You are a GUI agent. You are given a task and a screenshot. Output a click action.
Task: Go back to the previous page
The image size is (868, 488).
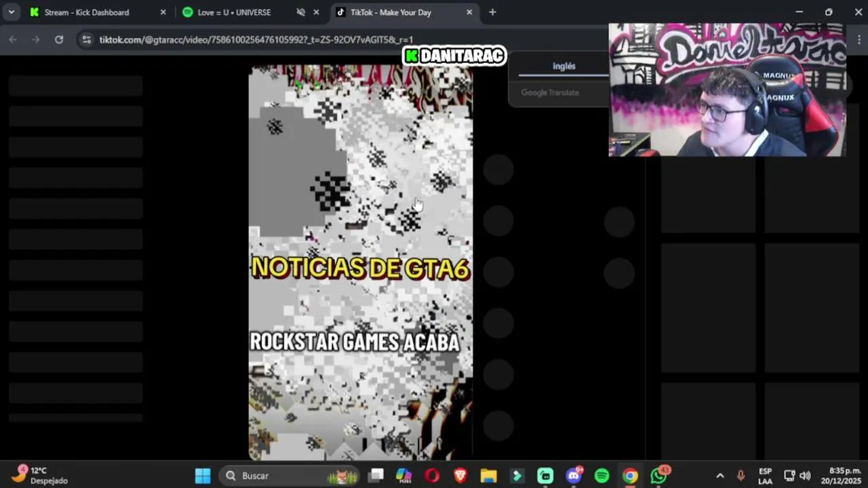click(x=13, y=39)
